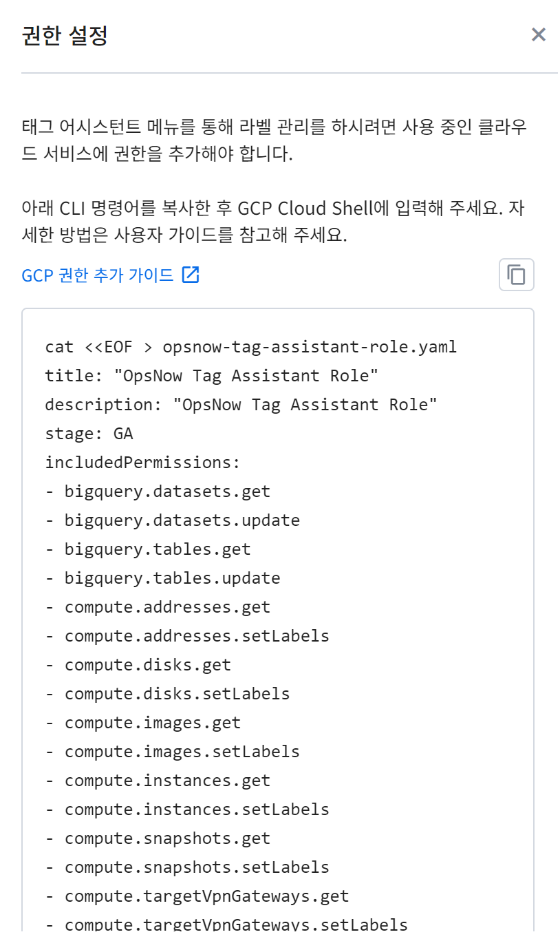Close the 권한 설정 panel
The height and width of the screenshot is (941, 560).
tap(538, 34)
